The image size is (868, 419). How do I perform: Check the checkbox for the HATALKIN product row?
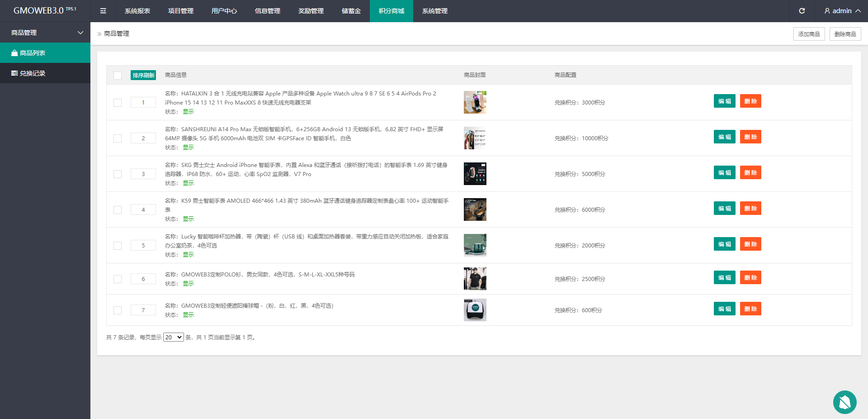(118, 103)
